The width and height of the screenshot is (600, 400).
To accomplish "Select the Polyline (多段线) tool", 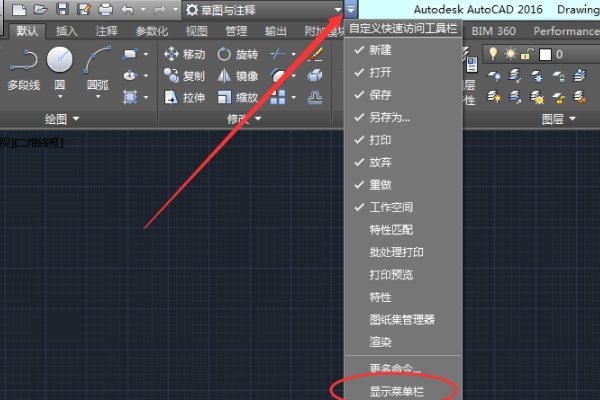I will pyautogui.click(x=24, y=69).
